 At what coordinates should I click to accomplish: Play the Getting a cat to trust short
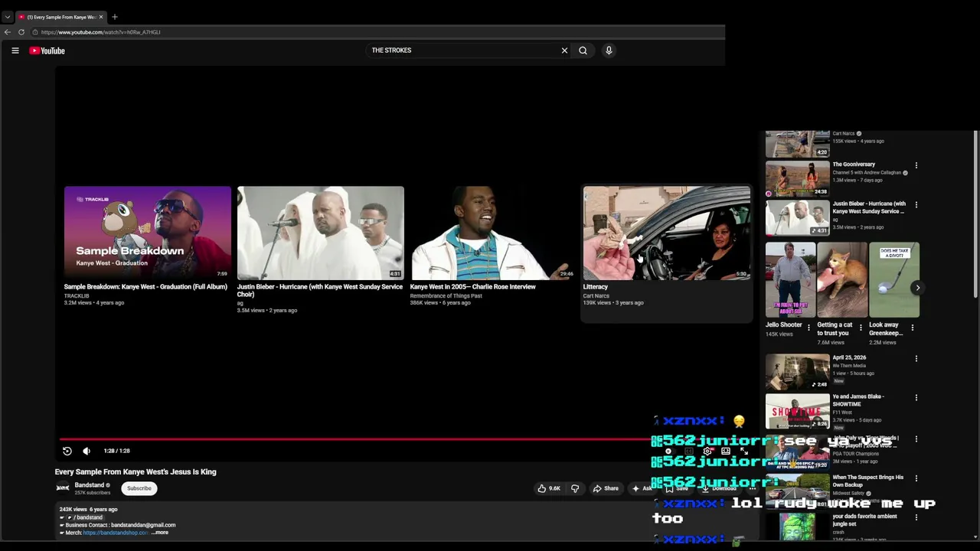[x=842, y=279]
